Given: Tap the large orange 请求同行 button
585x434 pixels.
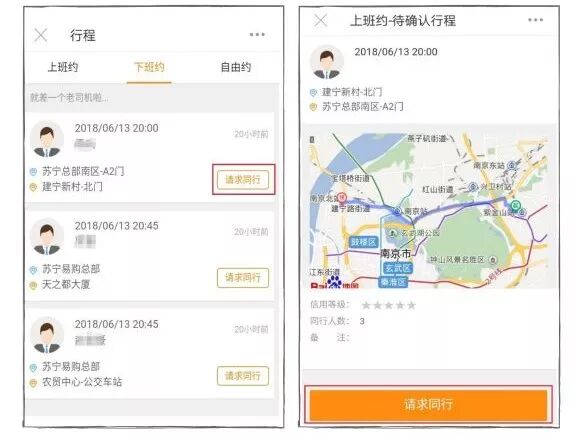Looking at the screenshot, I should (428, 404).
